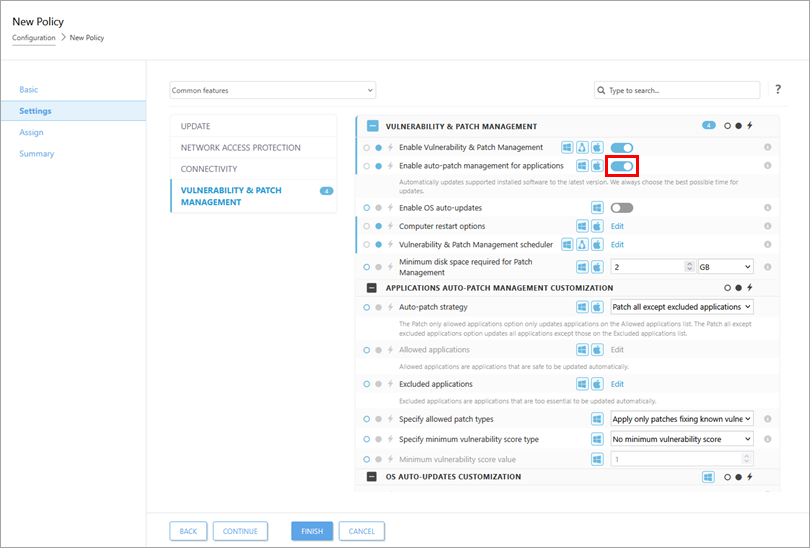Screen dimensions: 810x548
Task: Open the Auto-patch strategy dropdown
Action: (x=682, y=307)
